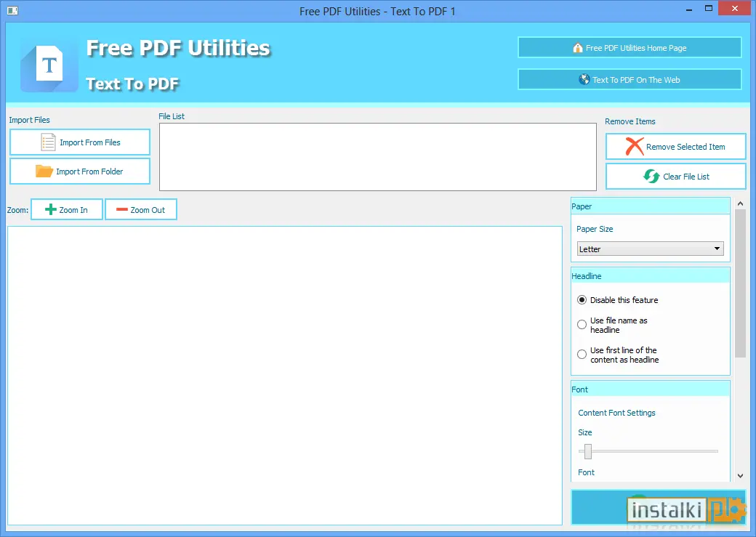This screenshot has height=537, width=756.
Task: Click the Clear File List button label
Action: tap(686, 177)
